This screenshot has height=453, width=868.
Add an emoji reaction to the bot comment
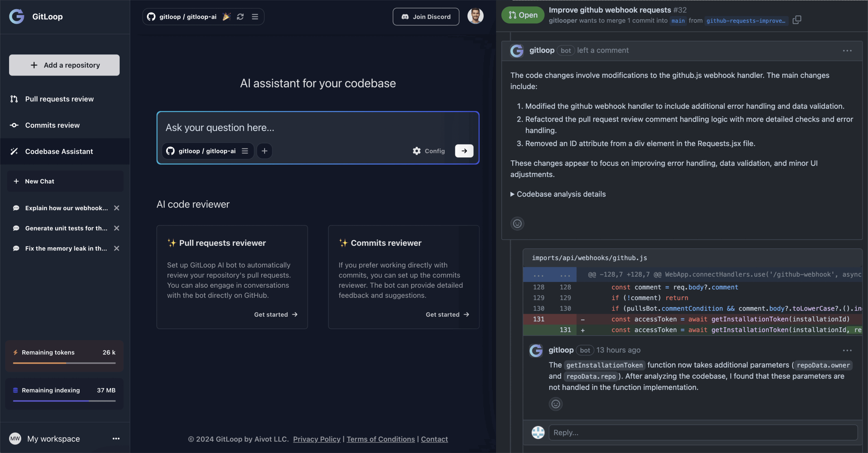[x=517, y=223]
